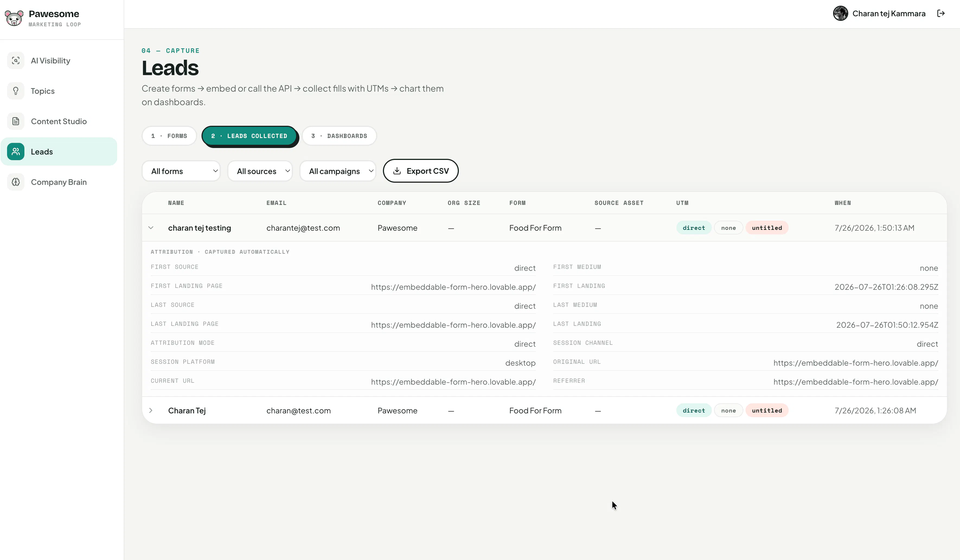Open the All sources dropdown
This screenshot has width=960, height=560.
click(260, 171)
